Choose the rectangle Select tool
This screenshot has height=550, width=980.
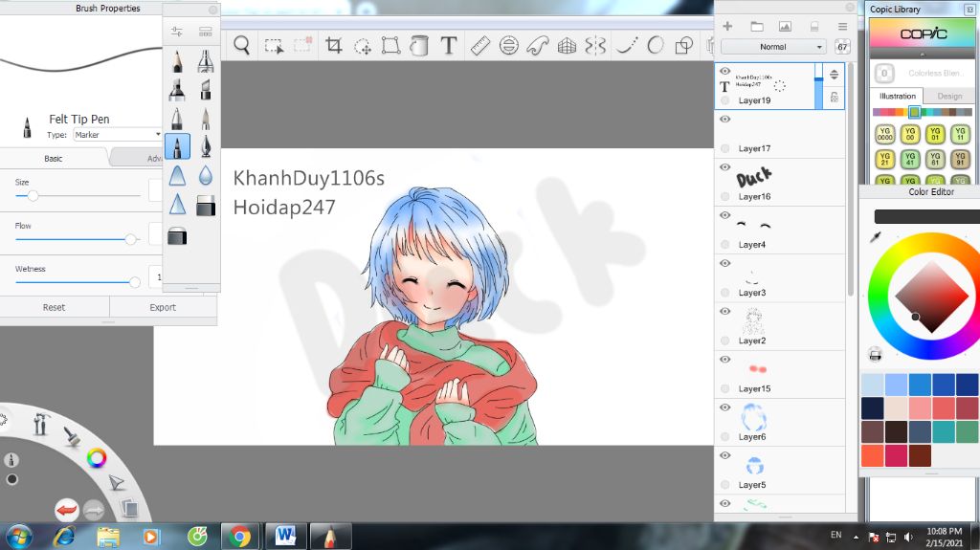click(274, 46)
